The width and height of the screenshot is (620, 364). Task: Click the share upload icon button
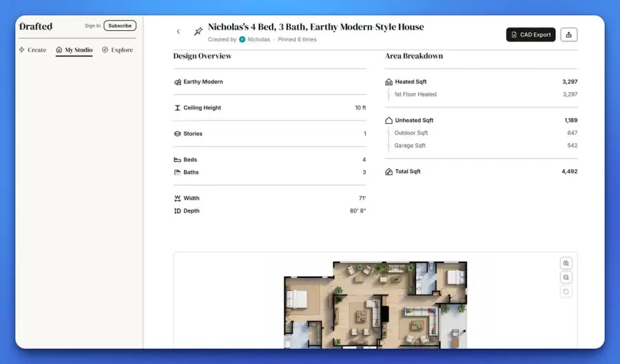tap(568, 34)
